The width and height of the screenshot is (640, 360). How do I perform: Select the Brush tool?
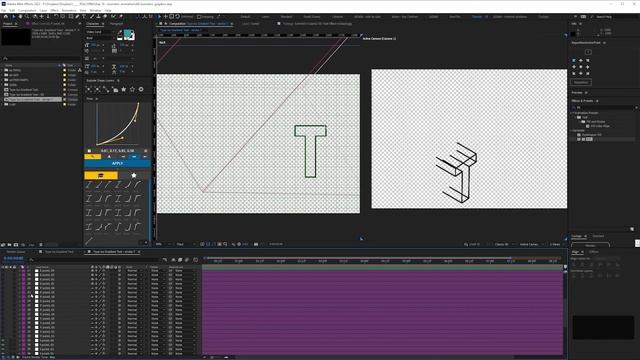tap(91, 16)
